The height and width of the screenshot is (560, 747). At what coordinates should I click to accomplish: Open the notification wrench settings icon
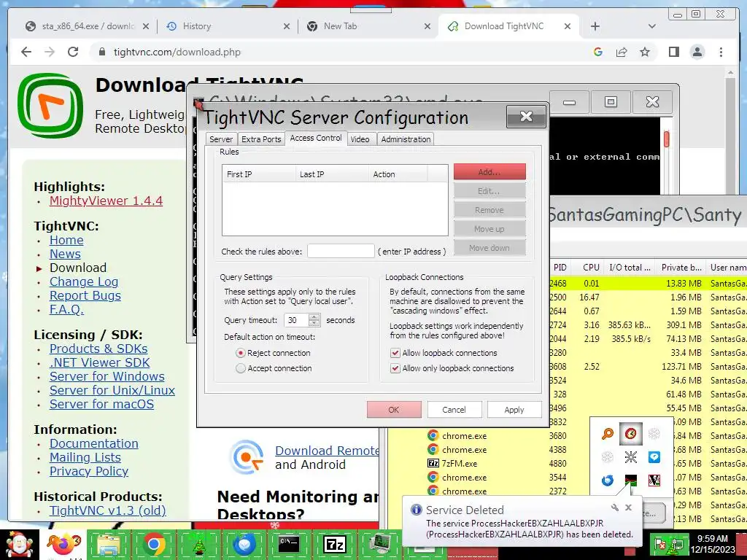coord(615,507)
